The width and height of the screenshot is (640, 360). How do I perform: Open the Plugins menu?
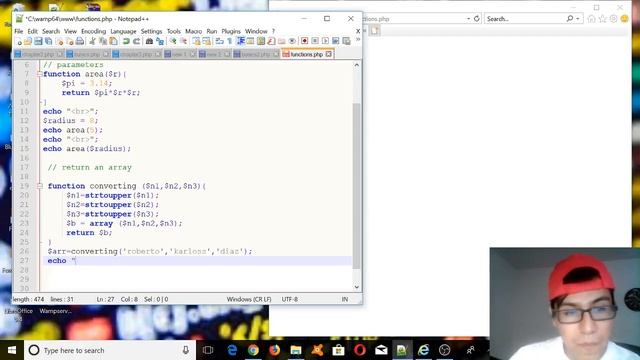(231, 31)
